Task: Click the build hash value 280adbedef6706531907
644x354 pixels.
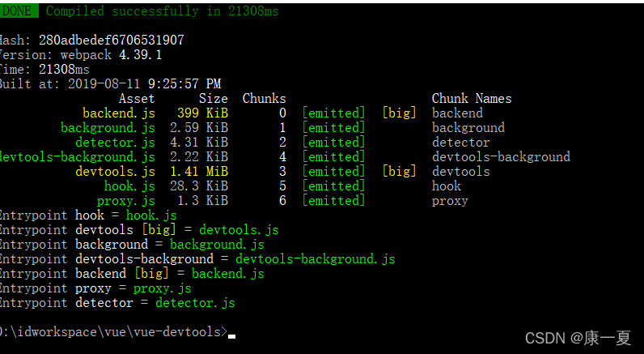Action: click(x=111, y=41)
